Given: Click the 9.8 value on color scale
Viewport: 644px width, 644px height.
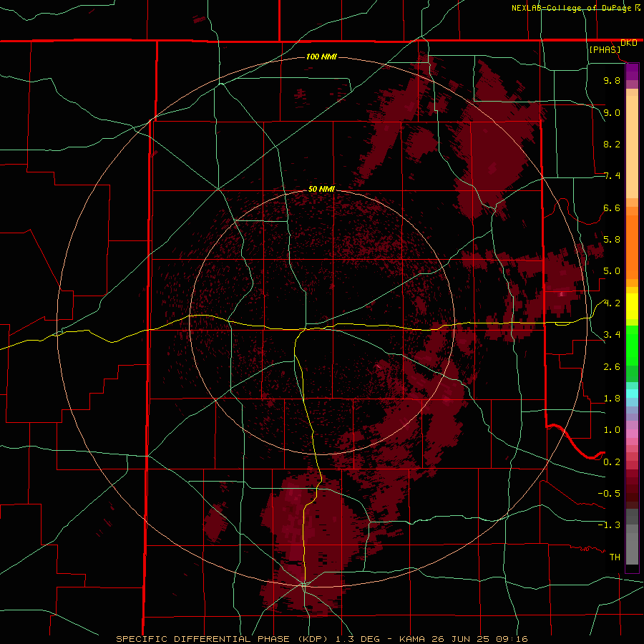Looking at the screenshot, I should click(x=612, y=80).
